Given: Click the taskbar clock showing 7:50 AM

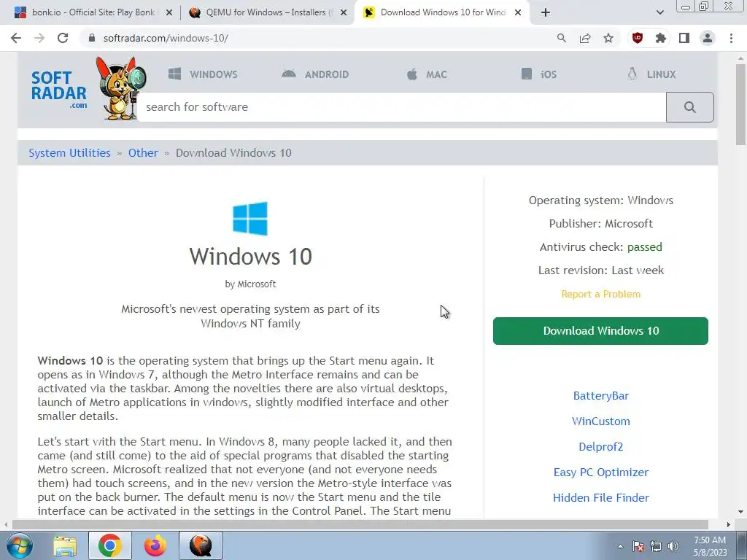Looking at the screenshot, I should click(710, 546).
